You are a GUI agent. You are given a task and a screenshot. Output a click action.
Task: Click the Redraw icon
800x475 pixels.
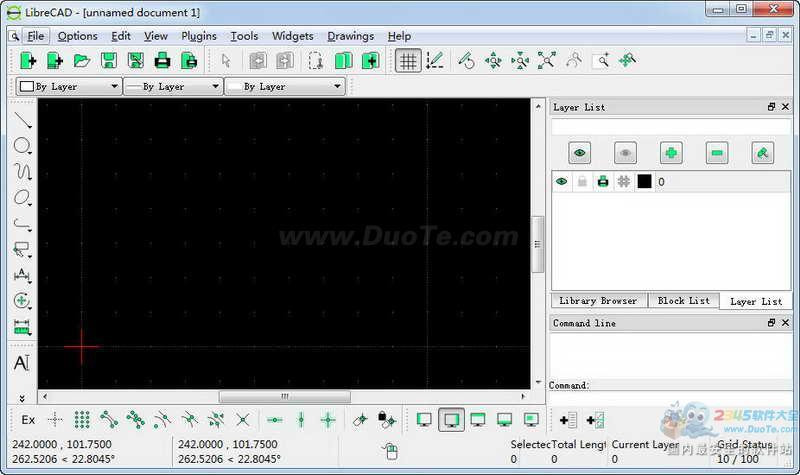[466, 61]
